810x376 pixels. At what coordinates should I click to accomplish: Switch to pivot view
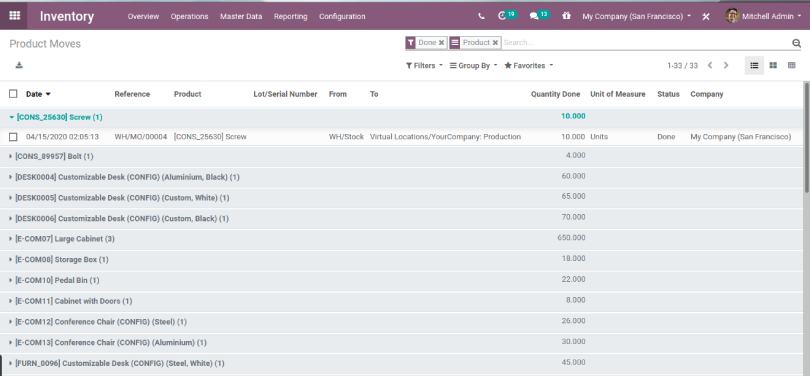pos(791,66)
